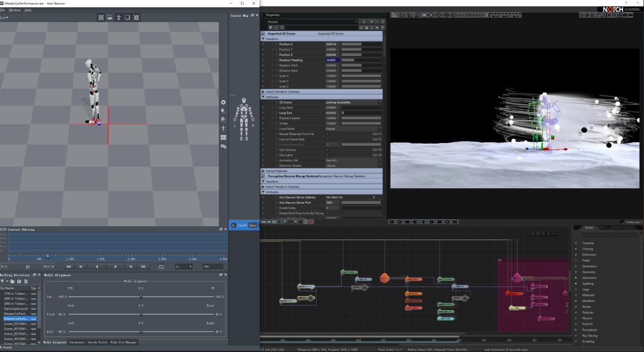Open folder icon in Working Directory panel
644x352 pixels.
click(13, 282)
